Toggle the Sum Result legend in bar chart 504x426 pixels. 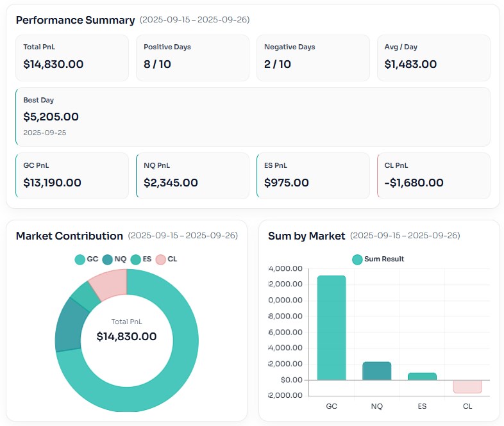point(378,259)
